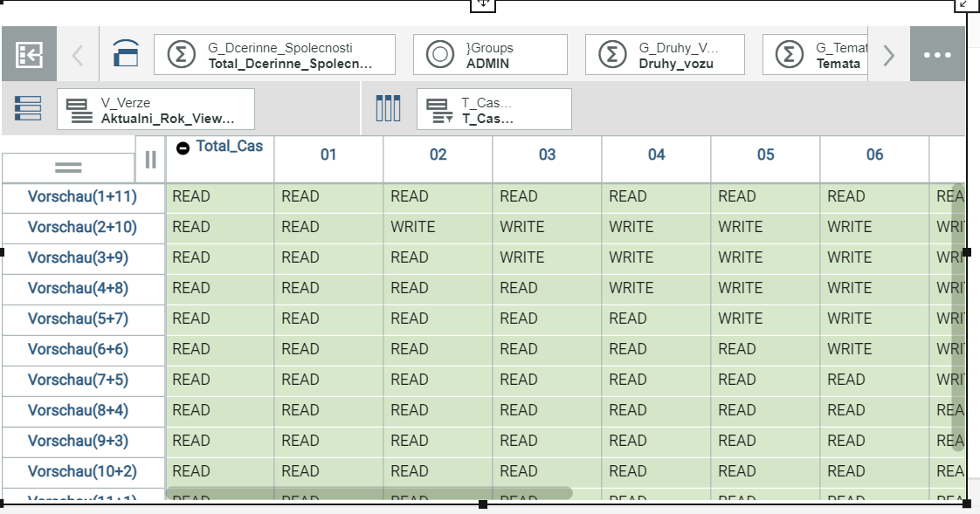980x514 pixels.
Task: Click the circle icon on }Groups tile
Action: tap(440, 54)
